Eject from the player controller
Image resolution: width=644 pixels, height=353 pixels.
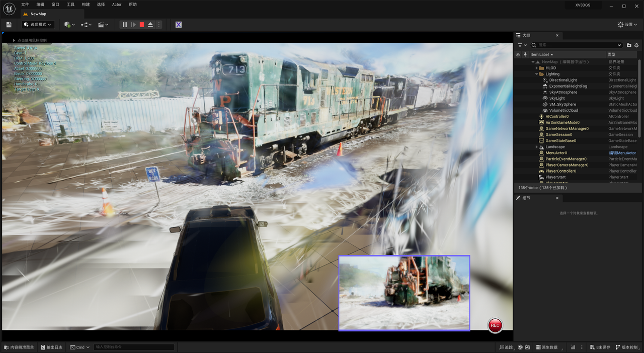tap(150, 24)
